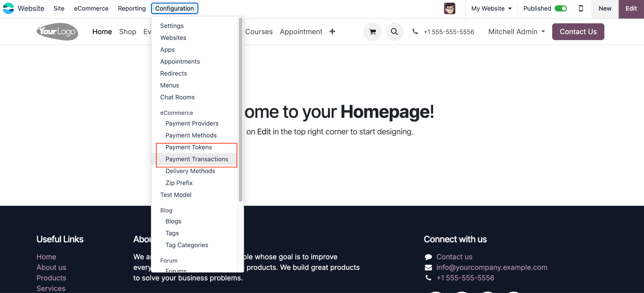Open the shopping cart icon
The width and height of the screenshot is (644, 293).
(x=372, y=32)
